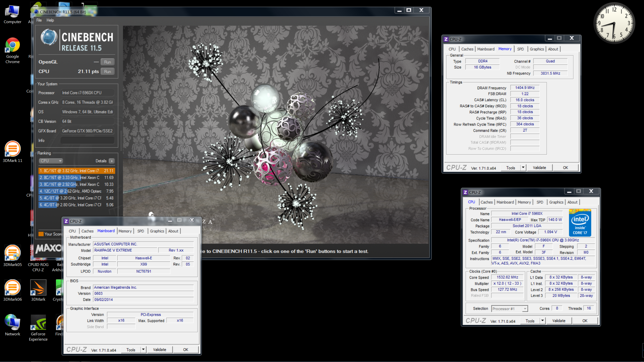
Task: Click the Core Speed 1532.62 MHz value
Action: point(507,277)
